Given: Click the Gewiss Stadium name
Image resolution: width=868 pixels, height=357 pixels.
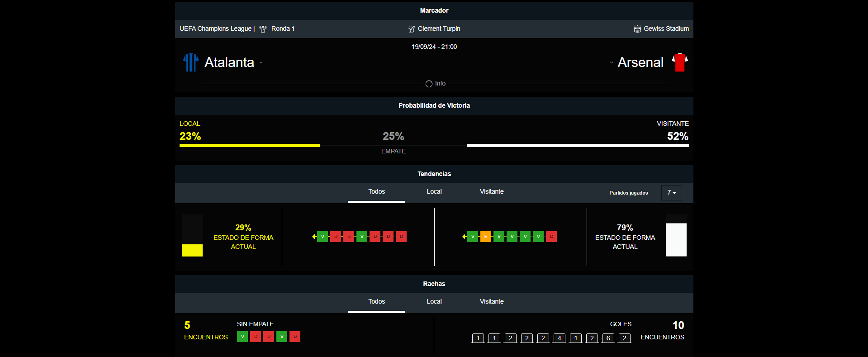Looking at the screenshot, I should [666, 29].
